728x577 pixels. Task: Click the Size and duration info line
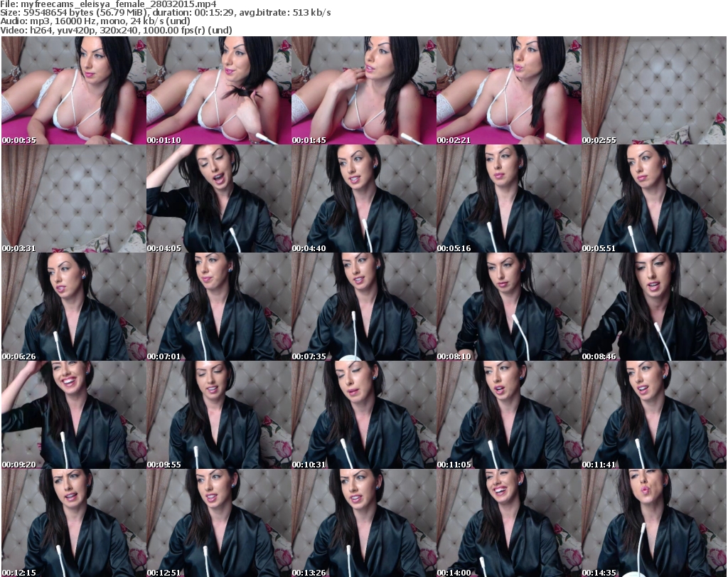pyautogui.click(x=165, y=13)
